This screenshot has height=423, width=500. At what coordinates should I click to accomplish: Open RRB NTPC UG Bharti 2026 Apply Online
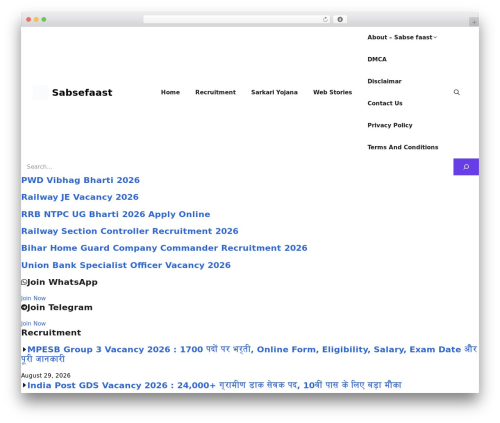pyautogui.click(x=116, y=214)
